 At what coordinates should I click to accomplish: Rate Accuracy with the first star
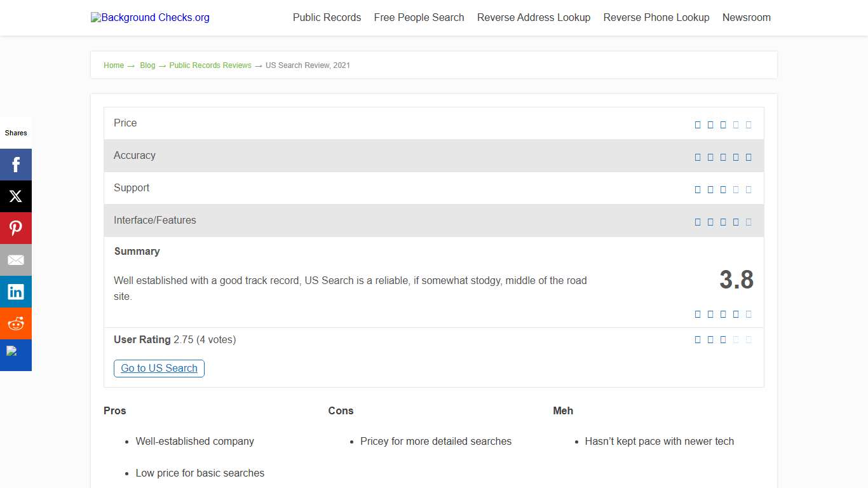tap(698, 157)
